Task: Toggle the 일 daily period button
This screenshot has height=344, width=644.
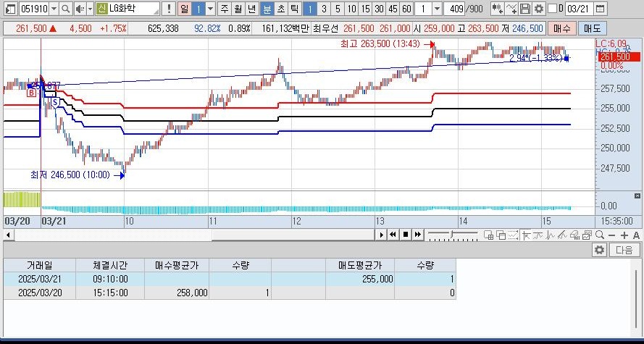Action: click(x=185, y=9)
